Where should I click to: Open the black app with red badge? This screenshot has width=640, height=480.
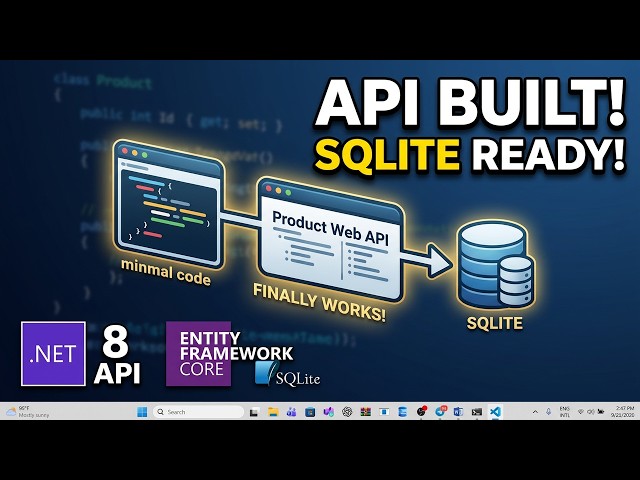[422, 411]
